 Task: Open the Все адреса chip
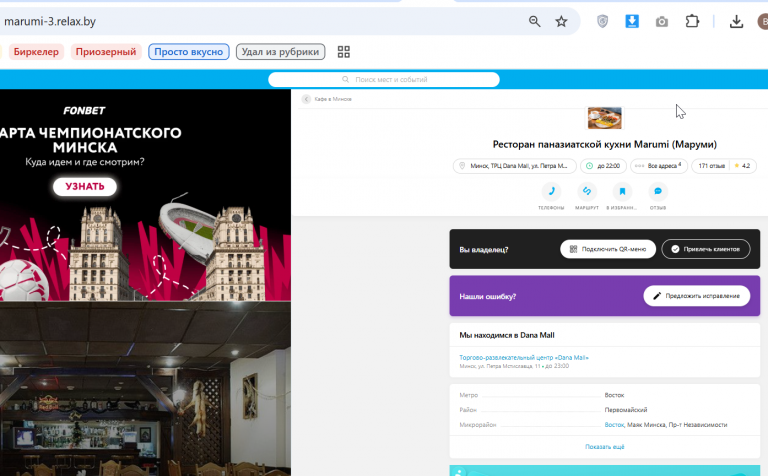click(x=659, y=166)
